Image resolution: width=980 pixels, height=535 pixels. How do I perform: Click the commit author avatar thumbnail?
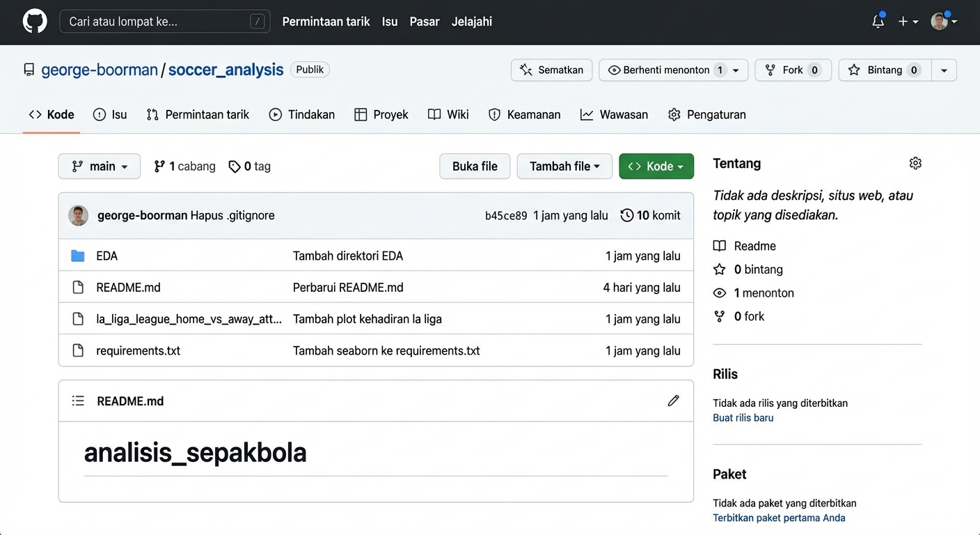tap(79, 215)
